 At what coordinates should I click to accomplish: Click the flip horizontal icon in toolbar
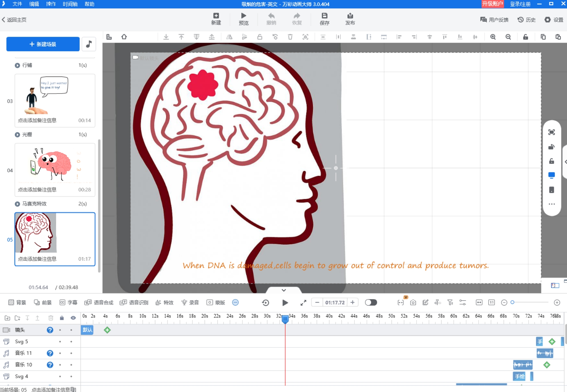(229, 37)
